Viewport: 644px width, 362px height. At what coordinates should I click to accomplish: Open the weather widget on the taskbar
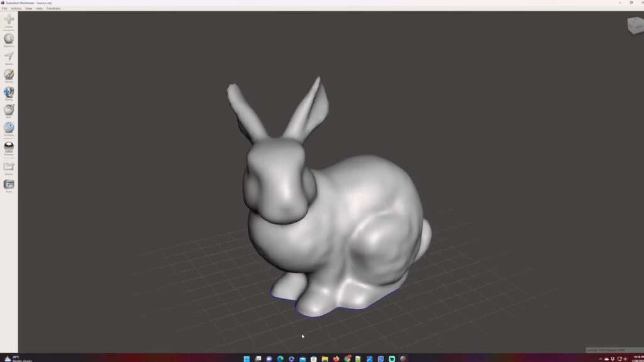tap(18, 359)
